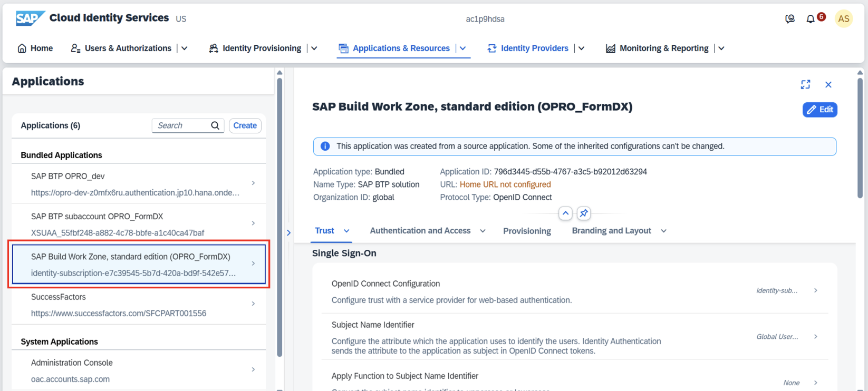The image size is (868, 391).
Task: Expand the Authentication and Access tab menu
Action: click(x=483, y=231)
